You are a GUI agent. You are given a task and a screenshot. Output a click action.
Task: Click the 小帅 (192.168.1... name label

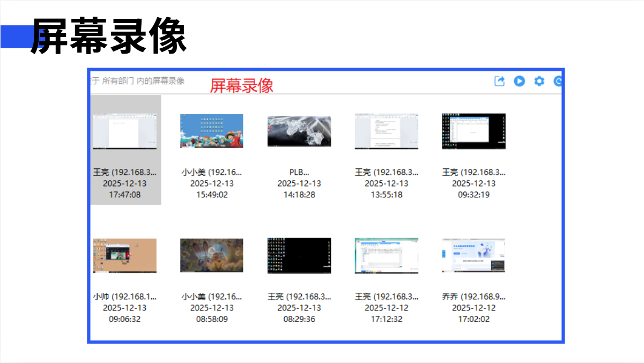pos(125,297)
